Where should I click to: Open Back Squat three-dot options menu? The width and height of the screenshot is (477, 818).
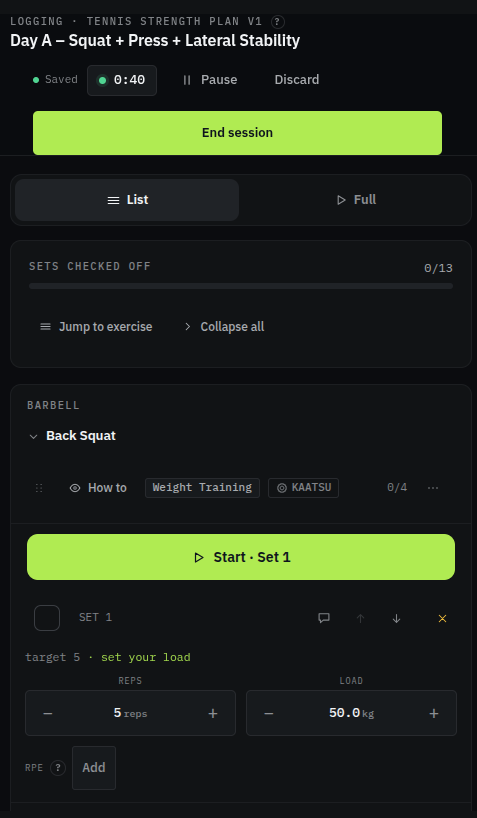click(x=433, y=488)
